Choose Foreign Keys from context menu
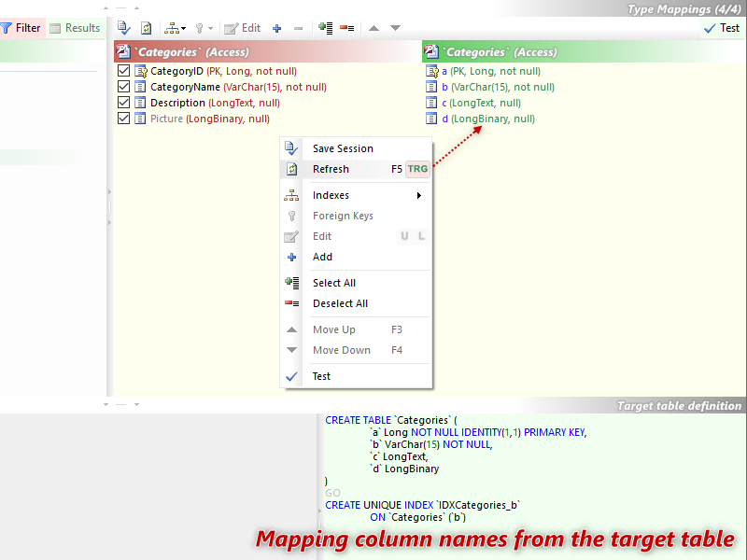The image size is (747, 560). [x=357, y=216]
